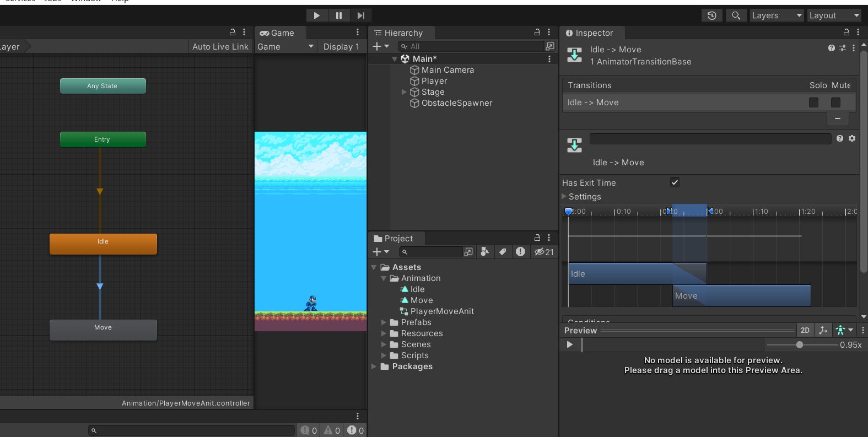Viewport: 868px width, 437px height.
Task: Focus the Project search field
Action: pyautogui.click(x=432, y=252)
